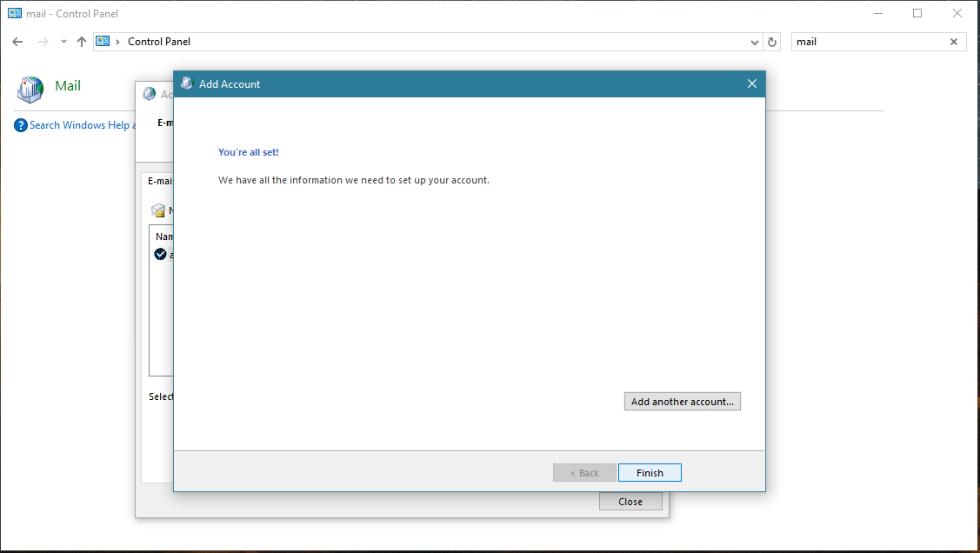Click the Up one level arrow
This screenshot has height=553, width=980.
82,42
